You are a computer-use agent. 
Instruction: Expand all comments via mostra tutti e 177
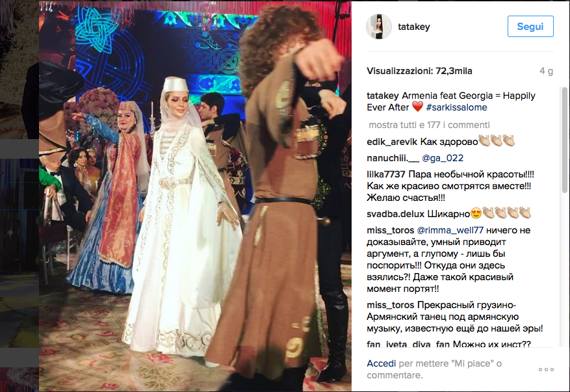pos(430,125)
